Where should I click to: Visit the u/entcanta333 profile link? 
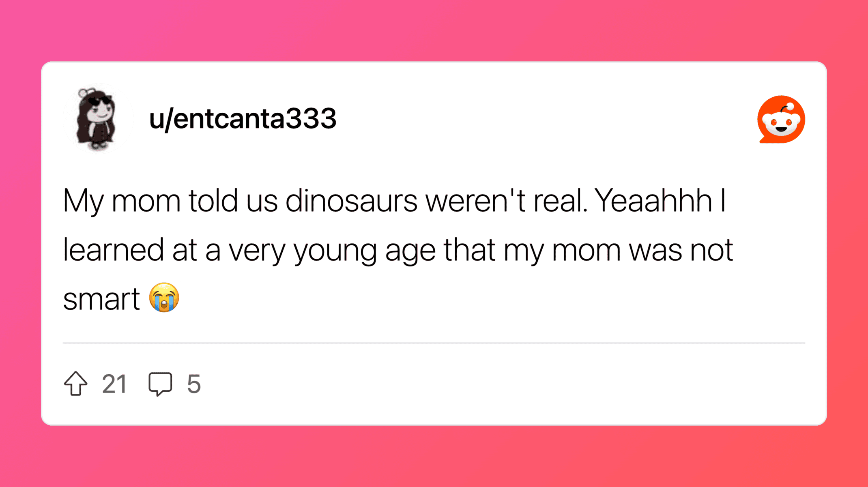(243, 119)
